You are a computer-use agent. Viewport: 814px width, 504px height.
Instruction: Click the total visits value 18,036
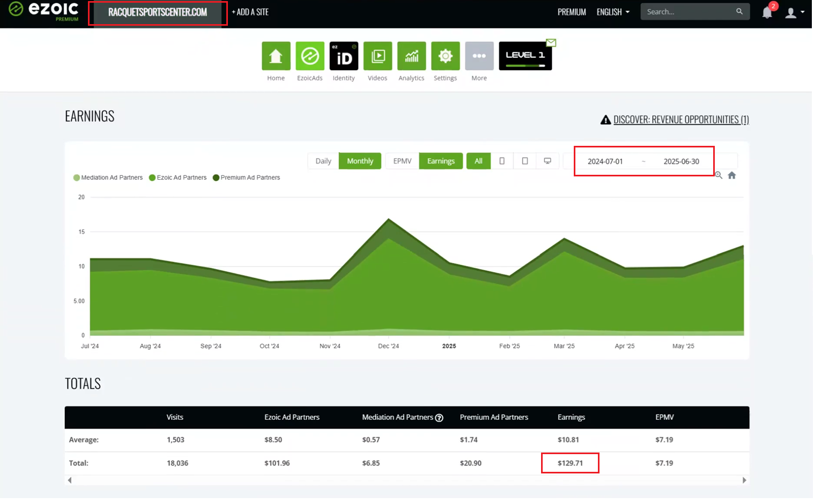(177, 463)
